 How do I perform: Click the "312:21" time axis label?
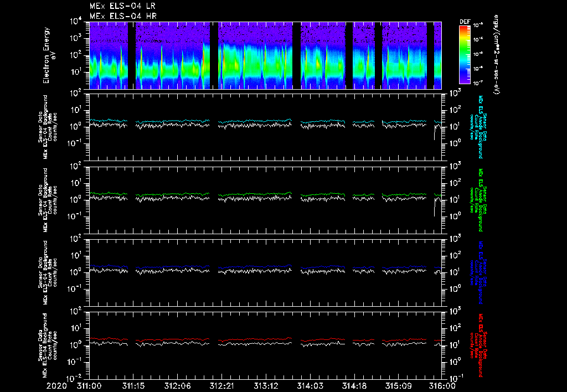coord(221,386)
